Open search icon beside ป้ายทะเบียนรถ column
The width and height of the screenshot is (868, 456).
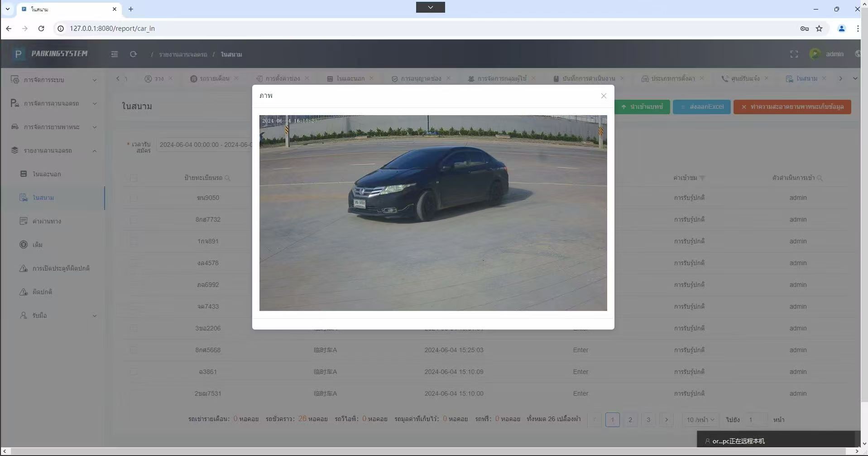pos(227,178)
